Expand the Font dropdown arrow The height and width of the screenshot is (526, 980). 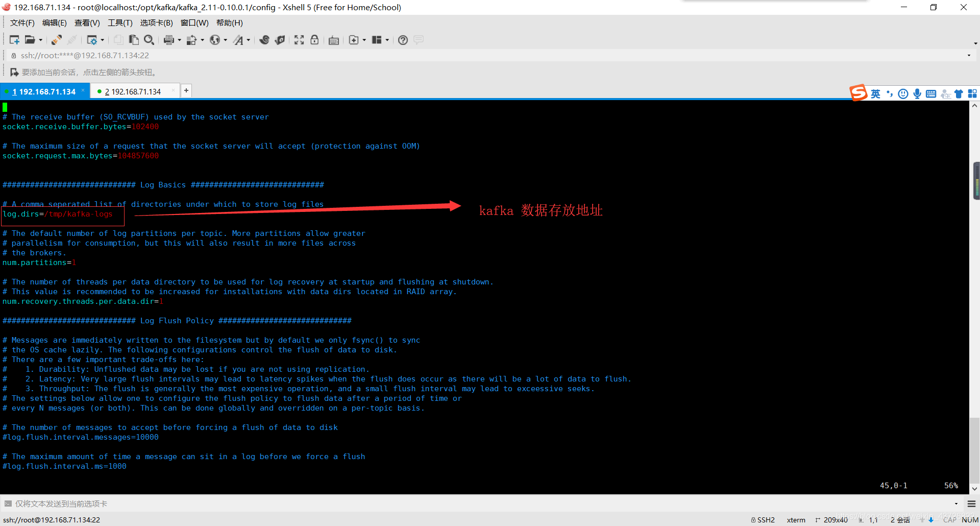(249, 40)
